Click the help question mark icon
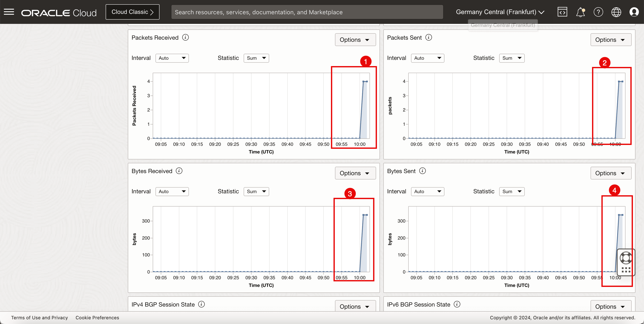 click(x=598, y=12)
